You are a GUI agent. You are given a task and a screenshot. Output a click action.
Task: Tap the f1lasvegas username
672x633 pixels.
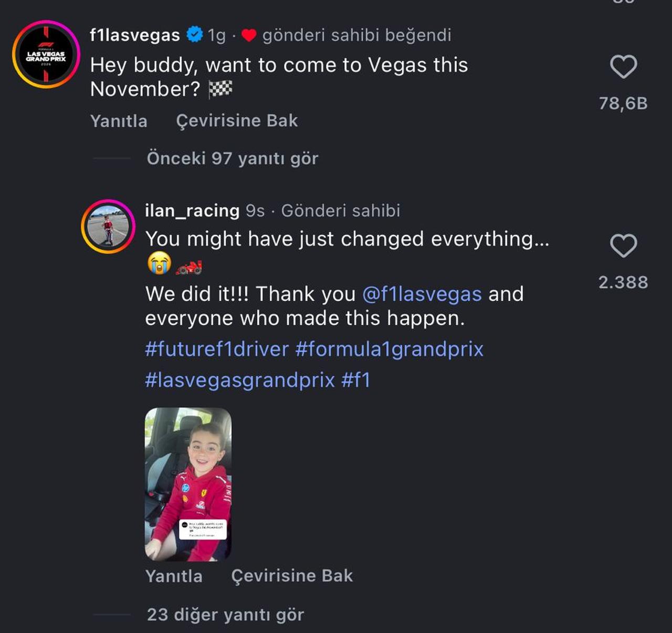[135, 35]
